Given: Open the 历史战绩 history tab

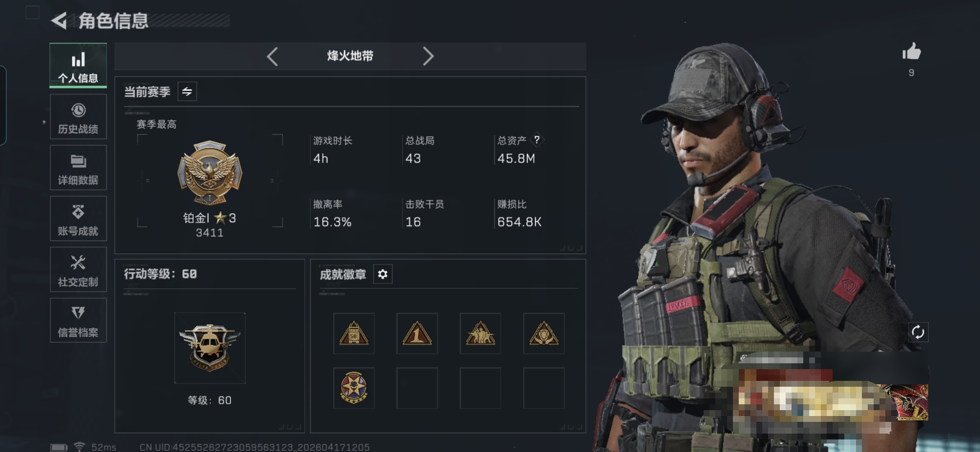Looking at the screenshot, I should point(78,117).
